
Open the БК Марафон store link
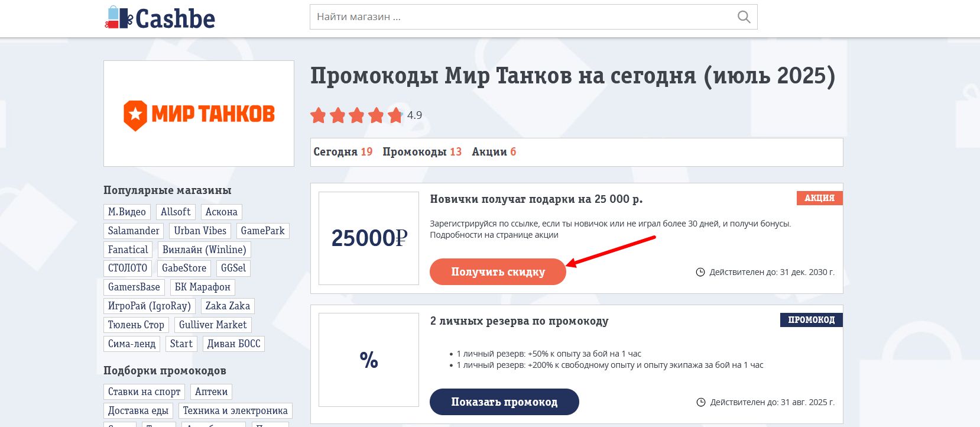pyautogui.click(x=203, y=287)
